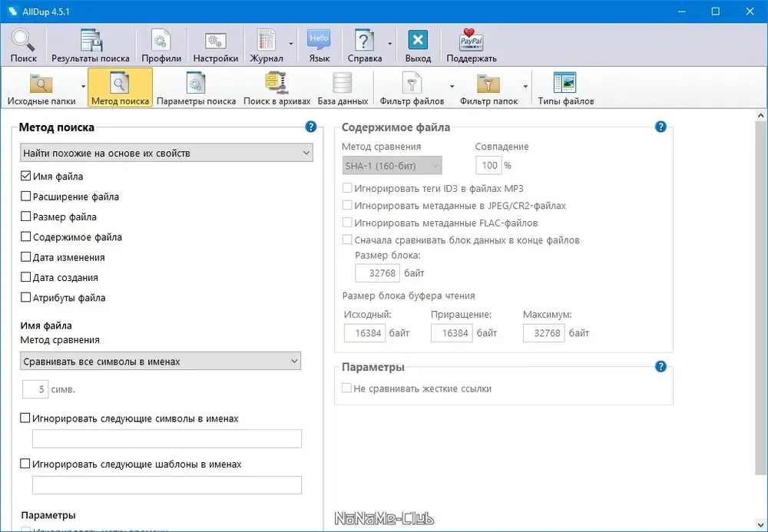Enable the Дата изменения checkbox

[26, 257]
